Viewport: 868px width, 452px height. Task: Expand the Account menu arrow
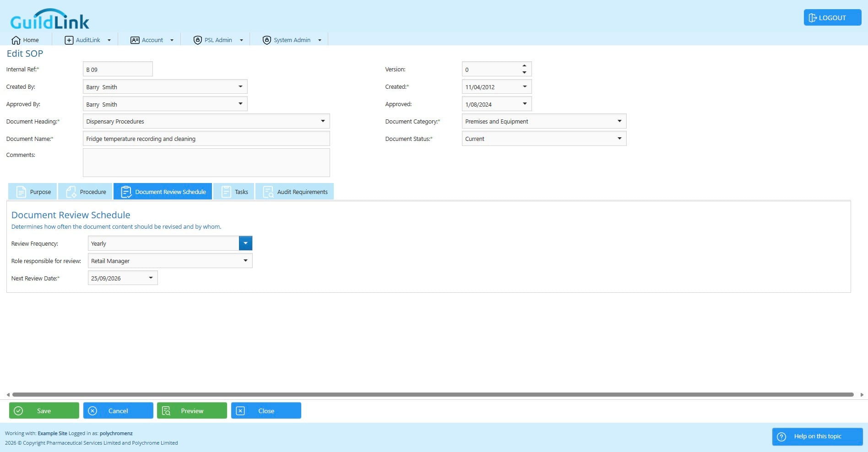point(172,40)
